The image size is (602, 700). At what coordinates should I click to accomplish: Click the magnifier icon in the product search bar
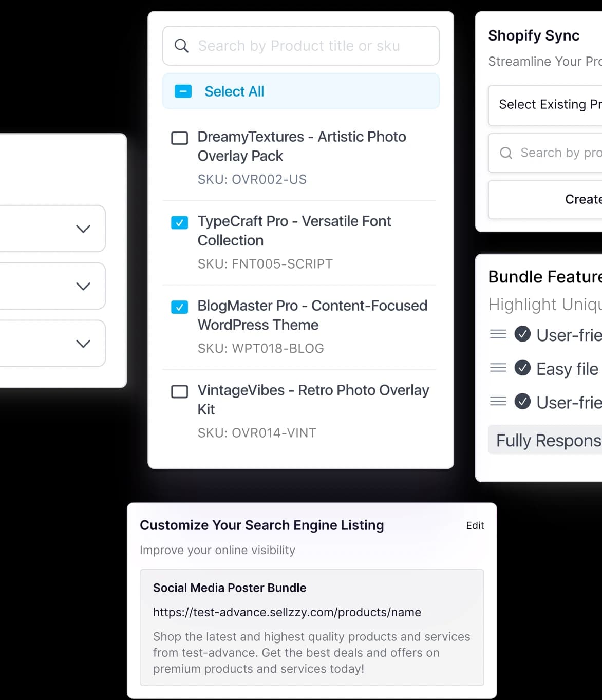point(181,46)
